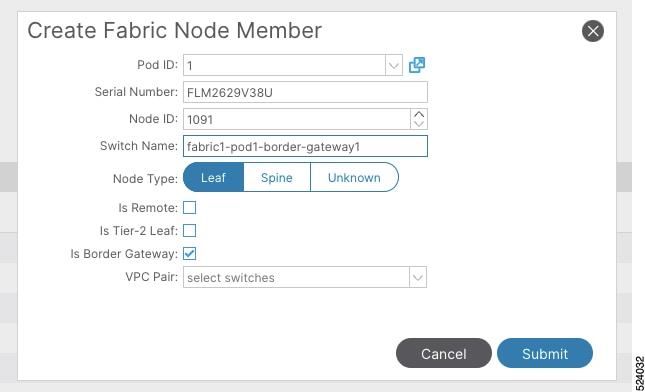This screenshot has height=392, width=645.
Task: Choose the Unknown node type
Action: coord(354,177)
